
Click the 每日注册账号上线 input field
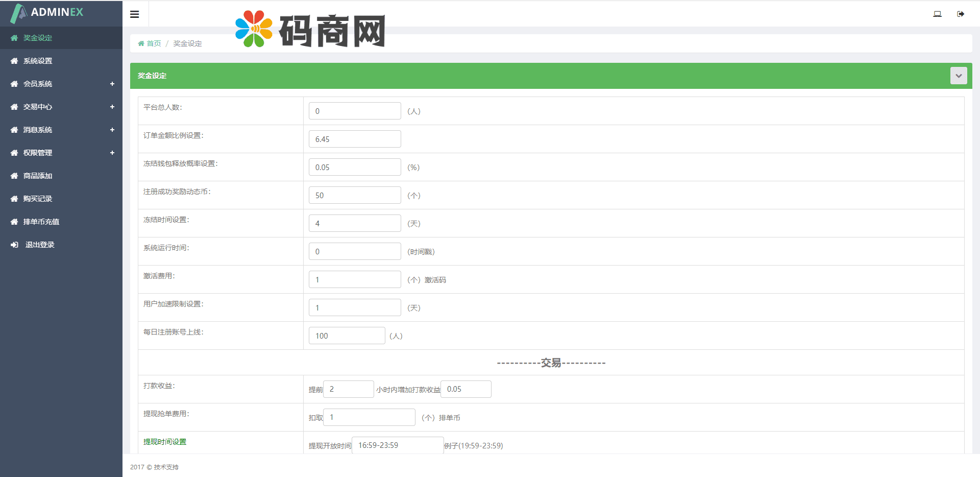pos(347,336)
